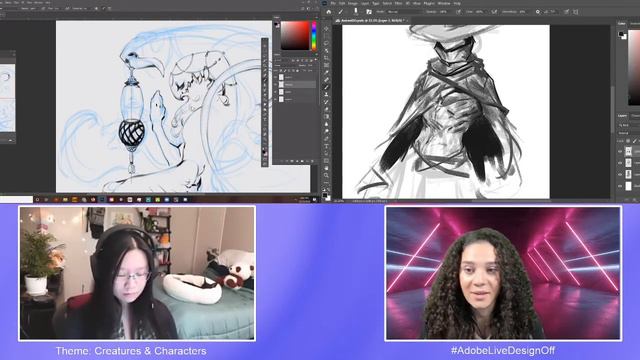Select the Crop tool in right Photoshop toolbar
The image size is (640, 360).
point(326,58)
